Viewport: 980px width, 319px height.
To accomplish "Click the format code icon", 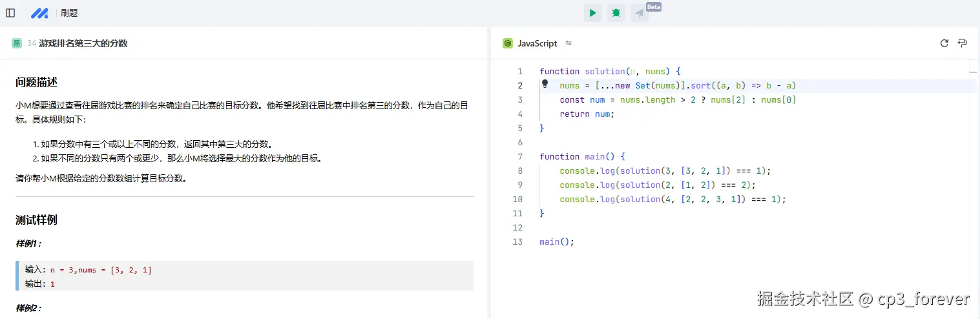I will (x=963, y=43).
